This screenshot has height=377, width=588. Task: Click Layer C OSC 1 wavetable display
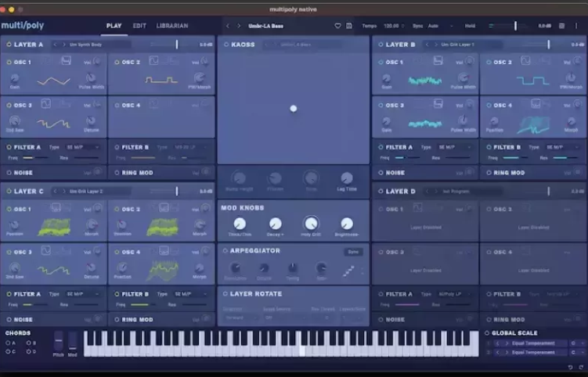click(x=54, y=227)
